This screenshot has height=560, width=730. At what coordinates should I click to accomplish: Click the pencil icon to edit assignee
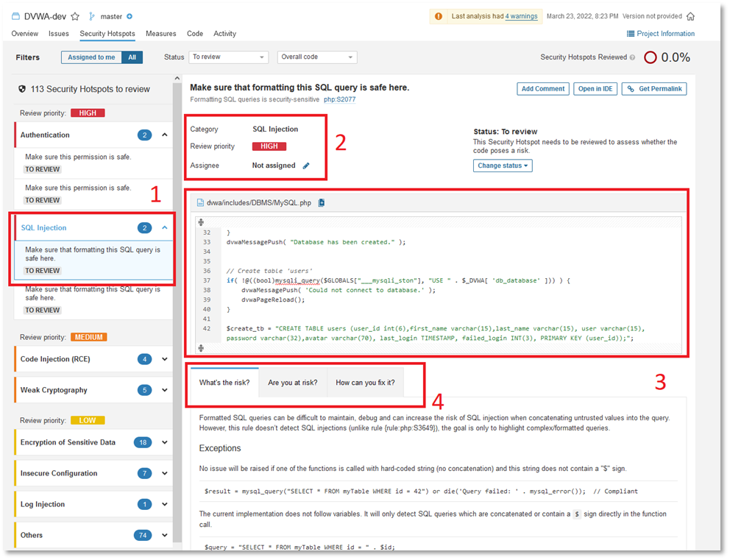306,166
